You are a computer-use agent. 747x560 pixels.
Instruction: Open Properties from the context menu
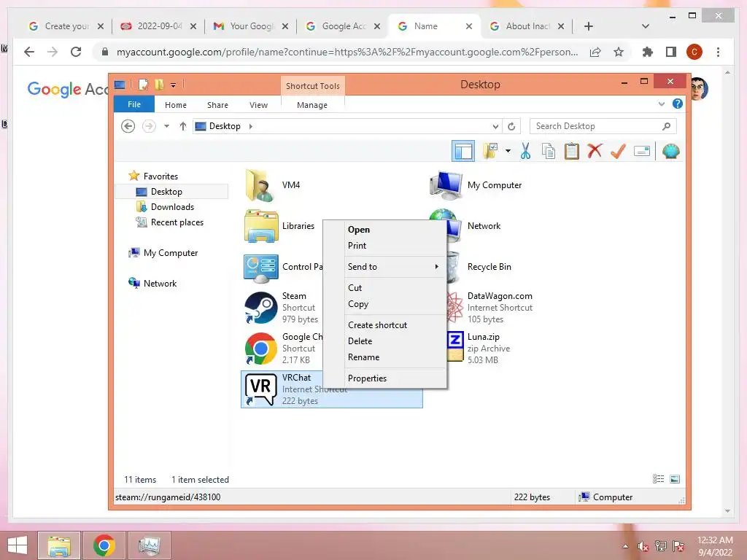367,378
